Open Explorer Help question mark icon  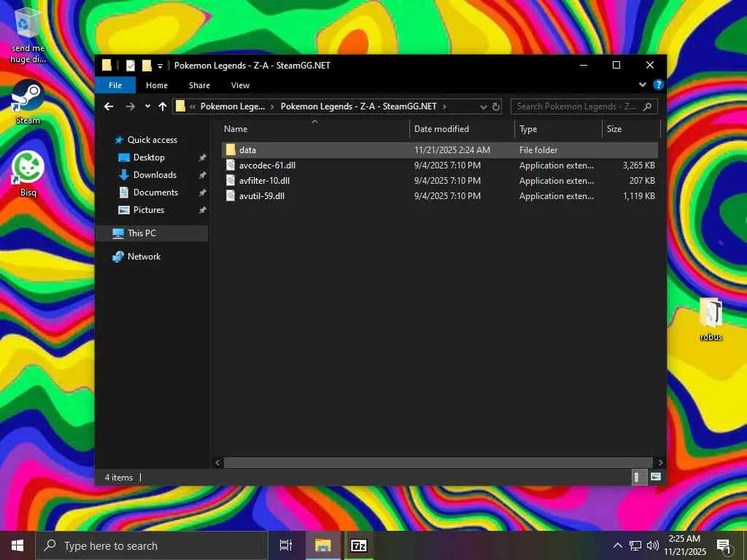[659, 85]
